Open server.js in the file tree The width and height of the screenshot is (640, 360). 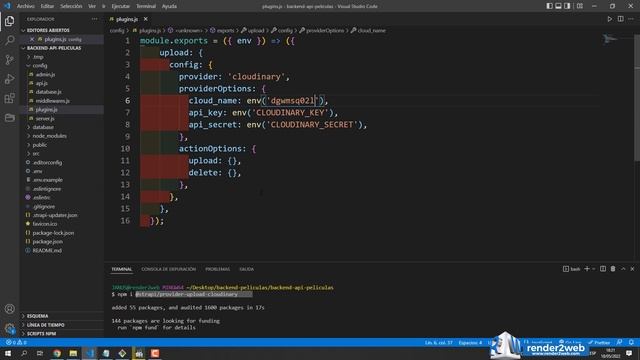pyautogui.click(x=44, y=118)
